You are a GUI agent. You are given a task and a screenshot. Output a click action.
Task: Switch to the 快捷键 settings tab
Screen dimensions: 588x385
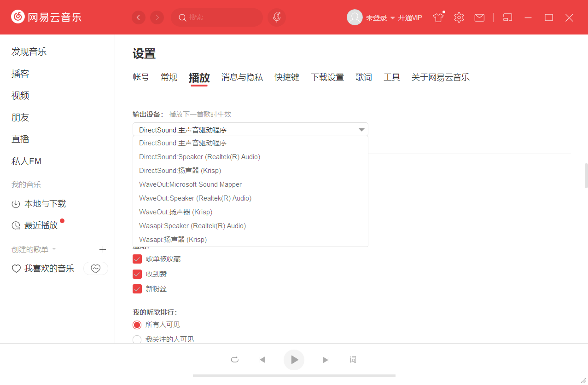click(287, 77)
